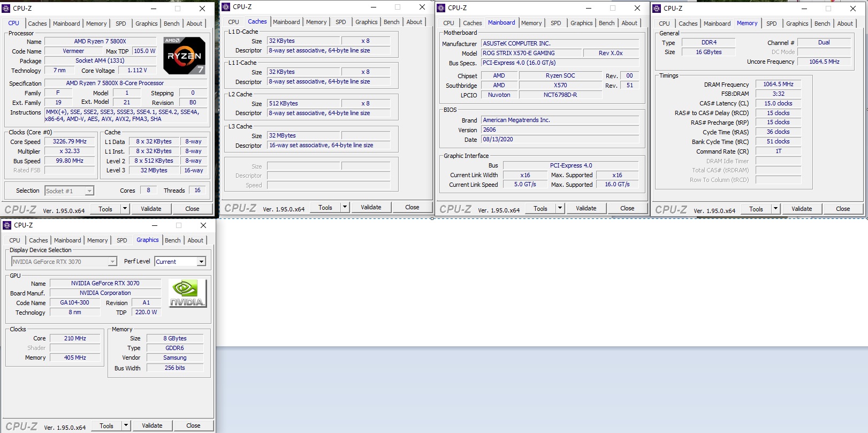Open the Perf Level Current dropdown
Viewport: 868px width, 433px height.
pyautogui.click(x=202, y=262)
